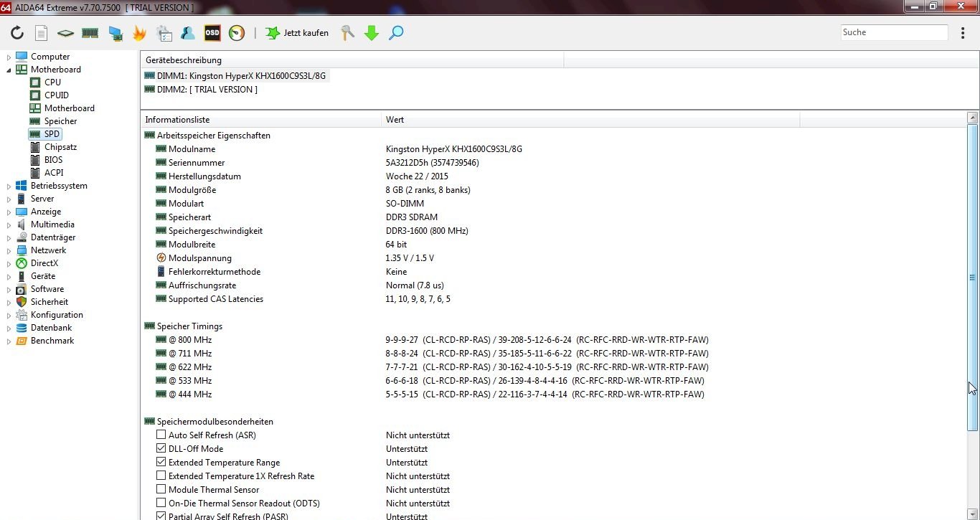Viewport: 980px width, 520px height.
Task: Select Chipsatz in the sidebar tree
Action: pos(60,147)
